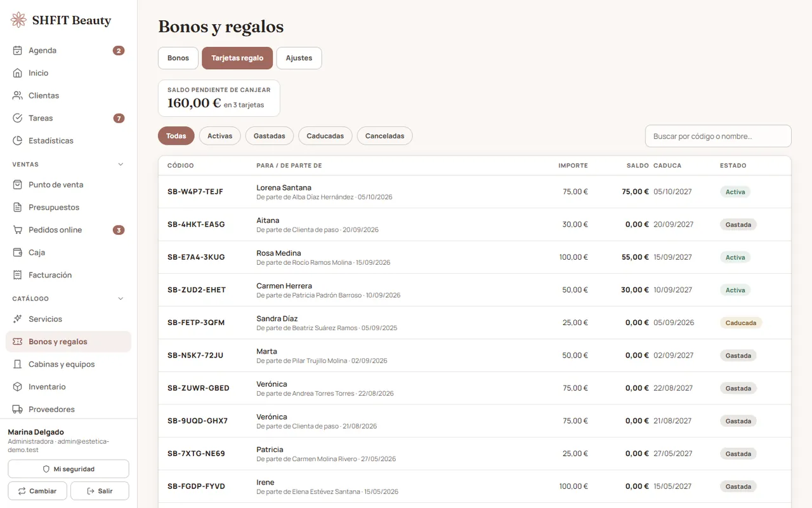Select the Caja wallet icon
Image resolution: width=812 pixels, height=508 pixels.
coord(18,253)
